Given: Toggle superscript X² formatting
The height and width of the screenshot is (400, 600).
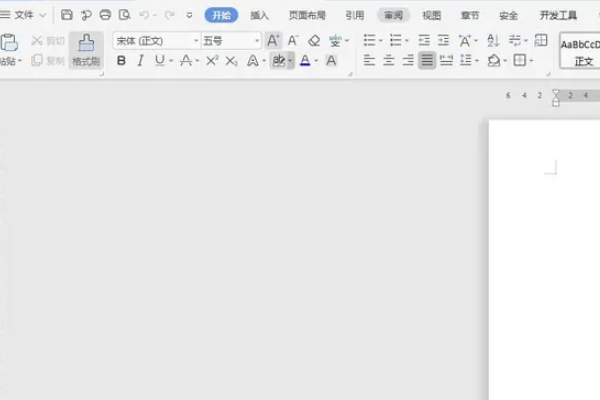Looking at the screenshot, I should [x=212, y=60].
